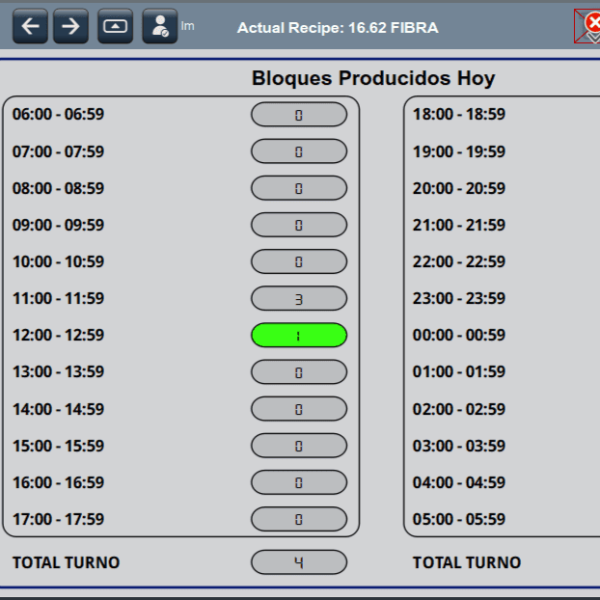Click the Bloques Producidos Hoy title
Screen dimensions: 600x600
(x=373, y=78)
